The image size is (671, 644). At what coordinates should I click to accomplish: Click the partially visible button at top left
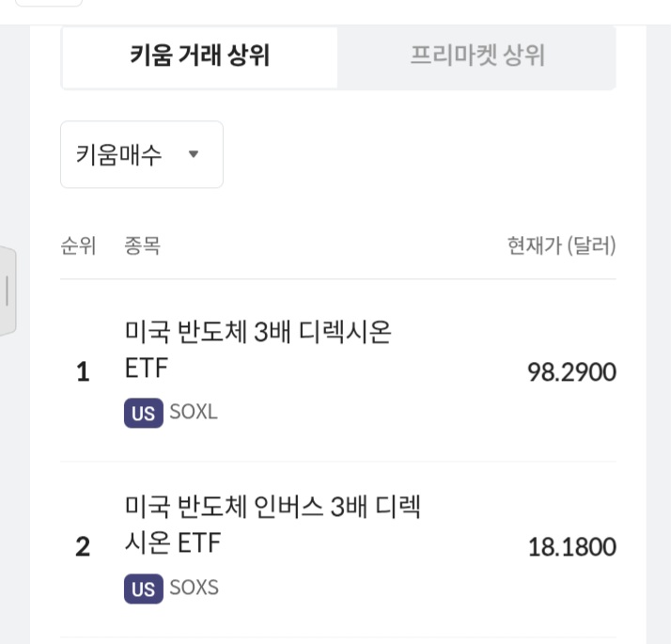tap(49, 3)
